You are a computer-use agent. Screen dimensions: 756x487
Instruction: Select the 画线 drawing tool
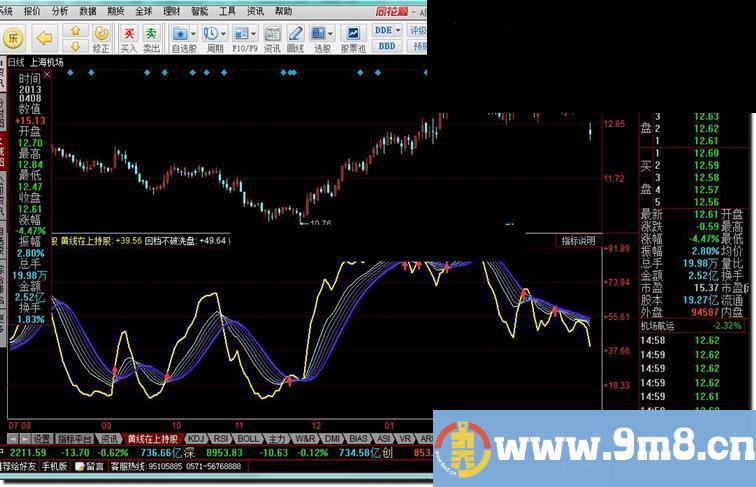coord(295,39)
